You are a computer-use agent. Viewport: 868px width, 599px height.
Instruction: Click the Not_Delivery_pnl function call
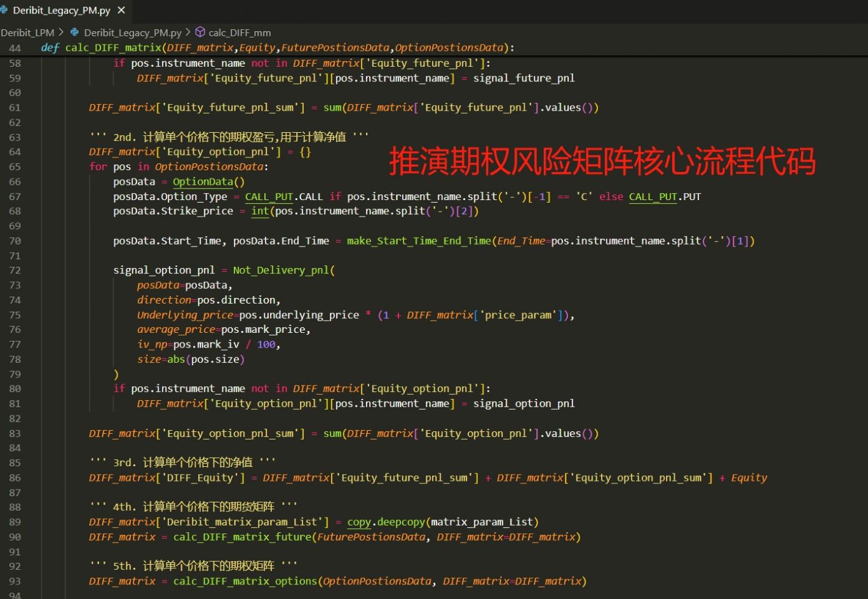(281, 270)
